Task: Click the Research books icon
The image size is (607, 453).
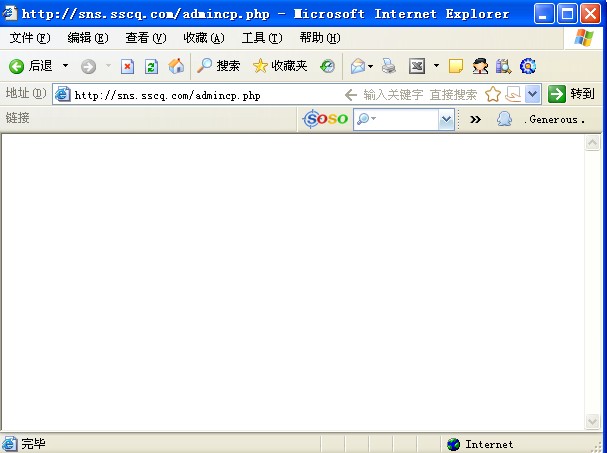Action: tap(504, 66)
